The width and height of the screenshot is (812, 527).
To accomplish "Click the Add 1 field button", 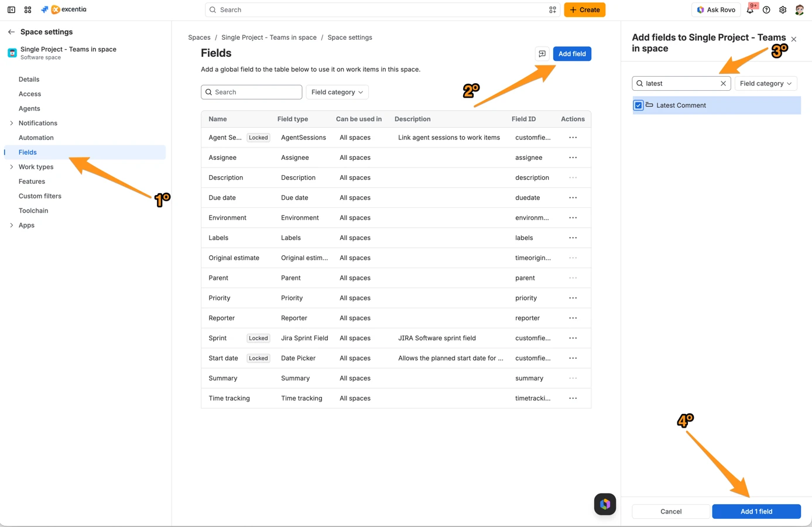I will point(756,511).
